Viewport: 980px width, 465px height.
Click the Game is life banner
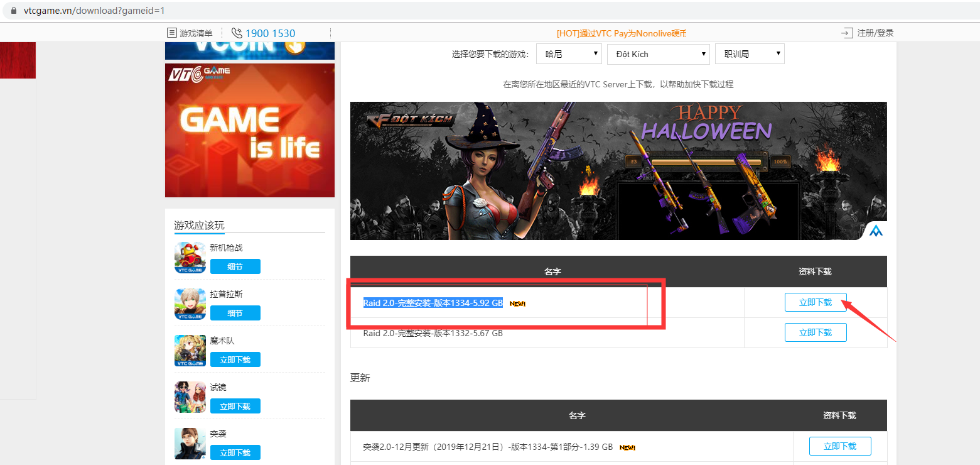point(250,130)
